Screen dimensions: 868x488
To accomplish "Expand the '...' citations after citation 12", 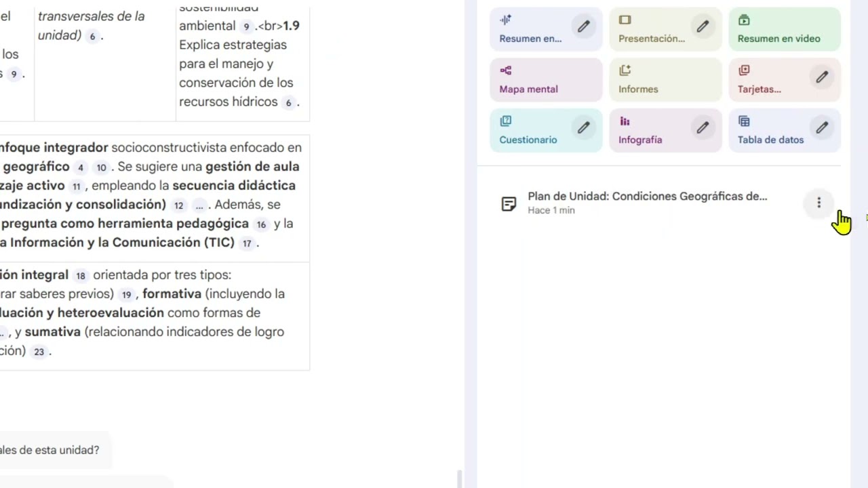I will point(199,205).
